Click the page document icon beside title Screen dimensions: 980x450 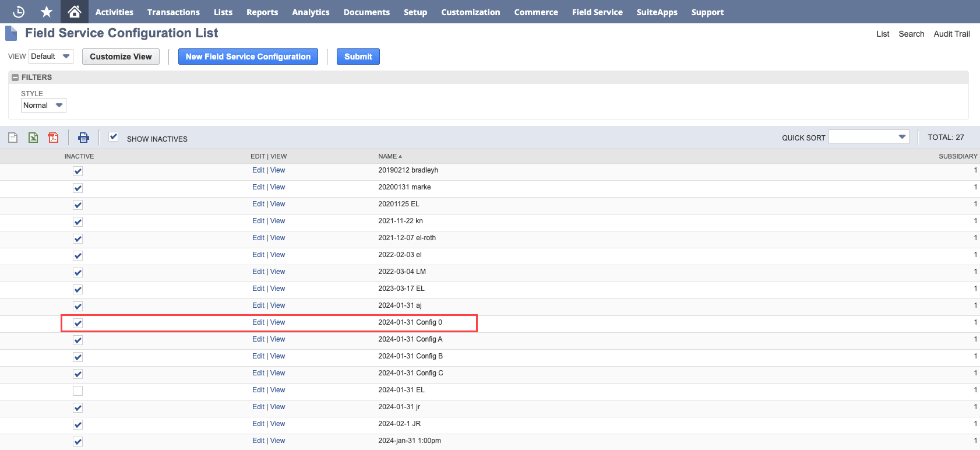click(11, 33)
